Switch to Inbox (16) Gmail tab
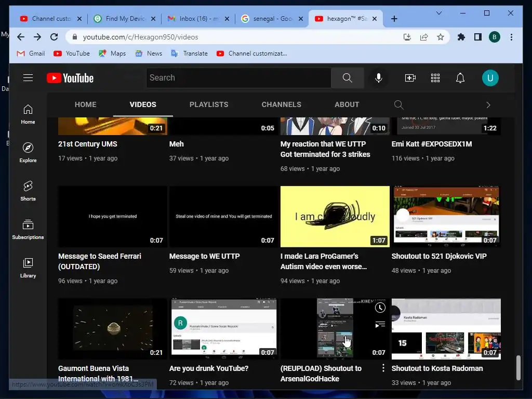Viewport: 532px width, 399px height. click(x=199, y=19)
